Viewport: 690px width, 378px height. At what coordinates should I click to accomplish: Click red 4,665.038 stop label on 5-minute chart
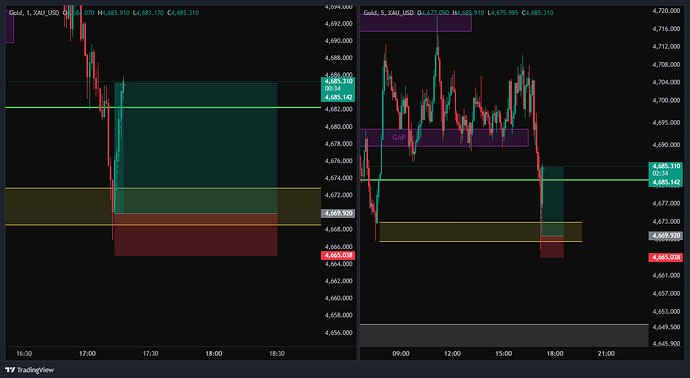coord(665,257)
